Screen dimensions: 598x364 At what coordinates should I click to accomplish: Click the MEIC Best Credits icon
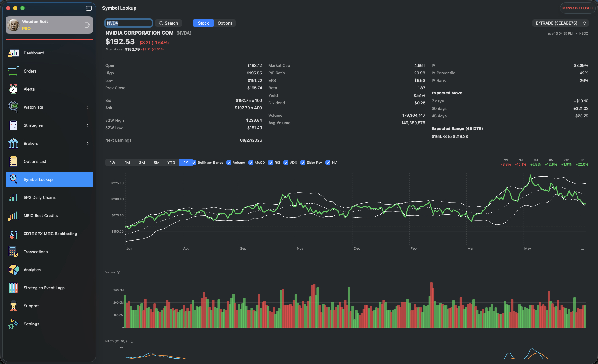pyautogui.click(x=13, y=215)
